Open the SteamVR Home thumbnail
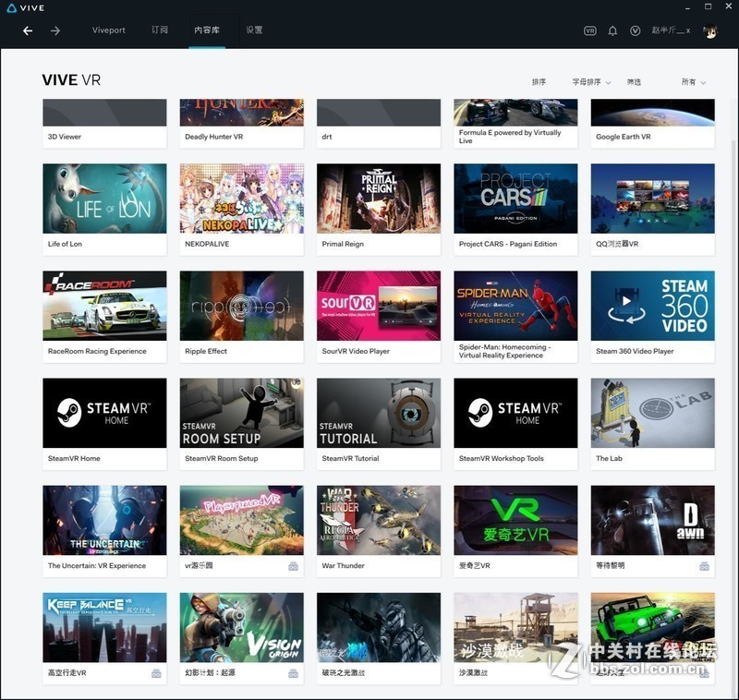This screenshot has width=739, height=700. pos(103,412)
